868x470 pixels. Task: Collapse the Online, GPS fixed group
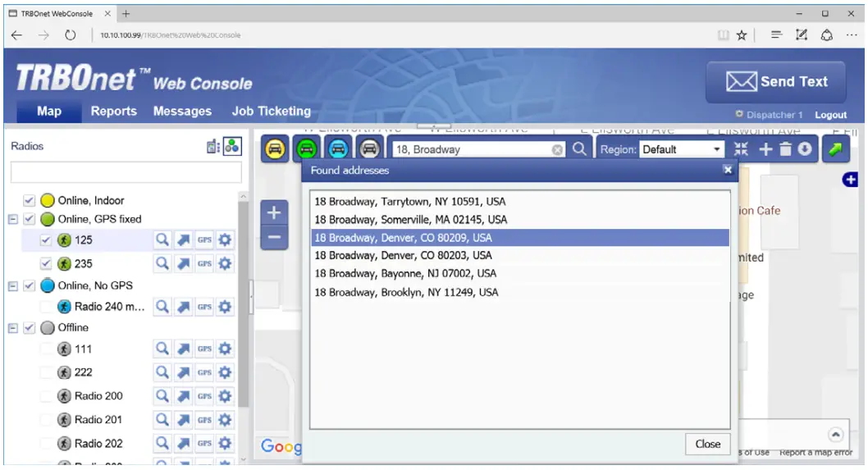(x=13, y=219)
